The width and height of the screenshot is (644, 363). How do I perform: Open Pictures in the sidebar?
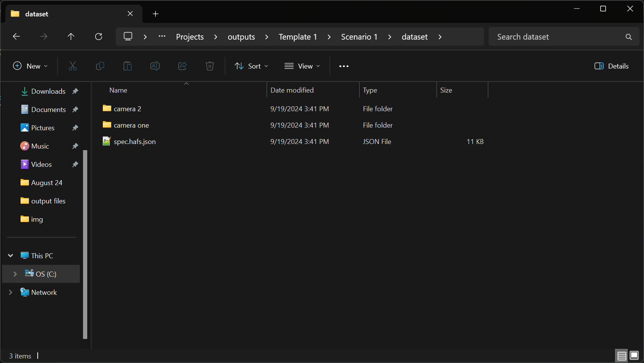43,128
